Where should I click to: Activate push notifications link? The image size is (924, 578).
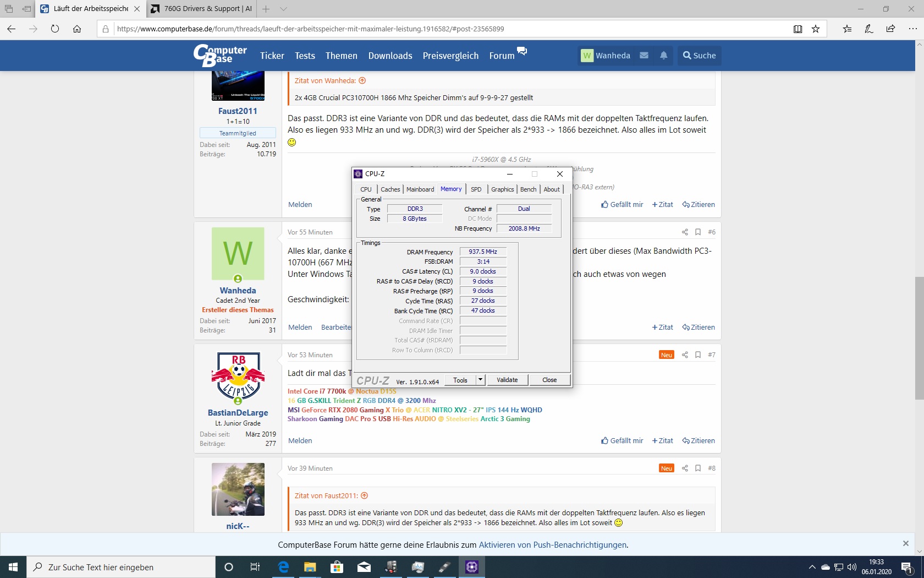[552, 545]
